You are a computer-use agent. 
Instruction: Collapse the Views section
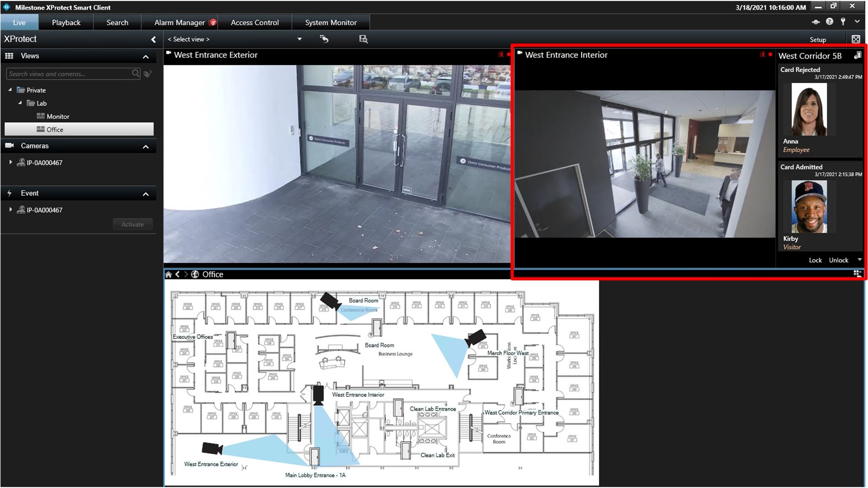coord(146,56)
